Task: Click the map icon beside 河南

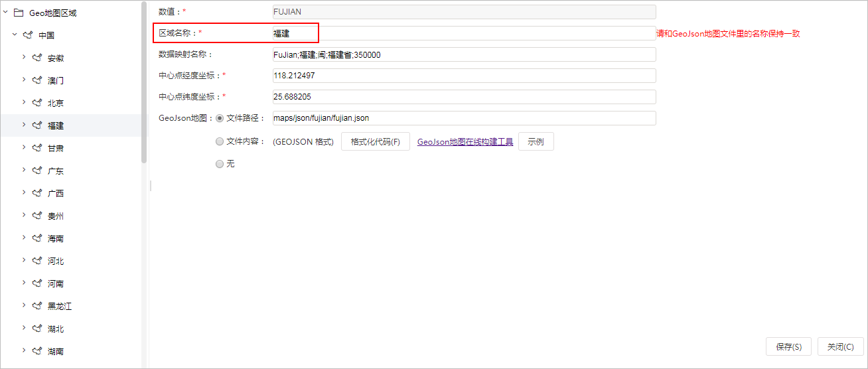Action: [37, 283]
